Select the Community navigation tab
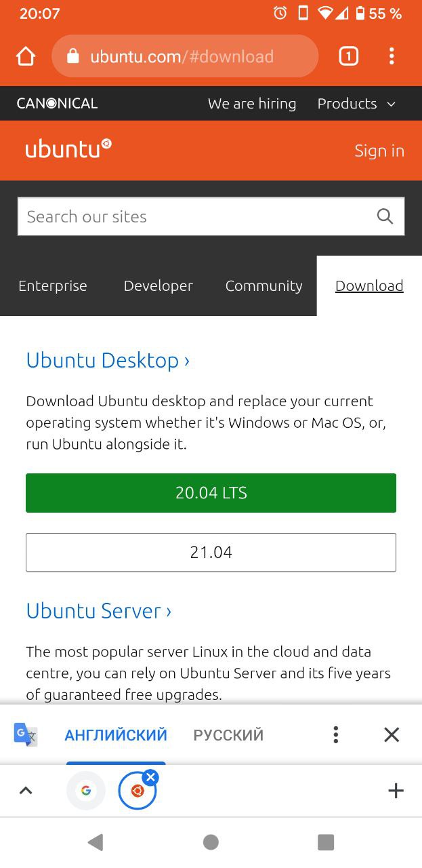The height and width of the screenshot is (868, 422). click(x=264, y=286)
